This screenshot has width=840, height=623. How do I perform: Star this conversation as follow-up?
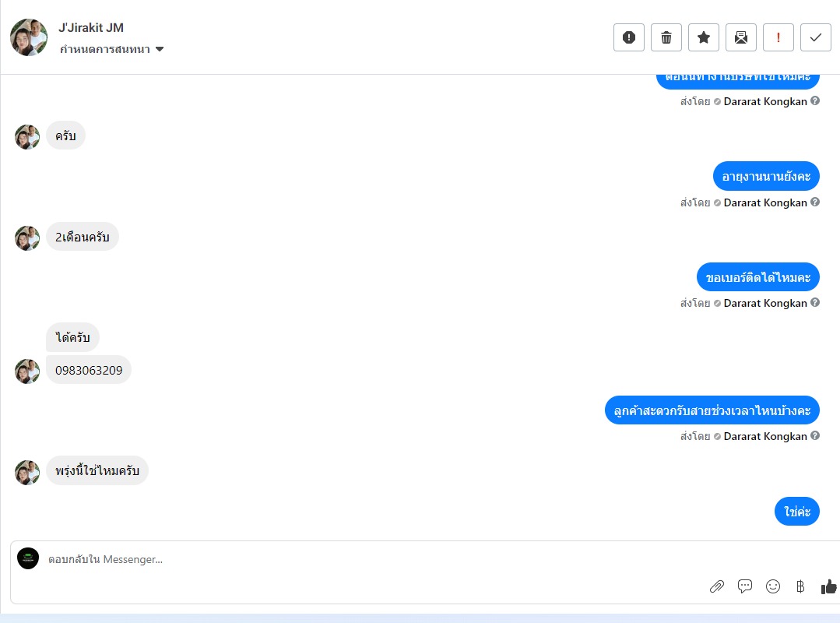pyautogui.click(x=704, y=37)
